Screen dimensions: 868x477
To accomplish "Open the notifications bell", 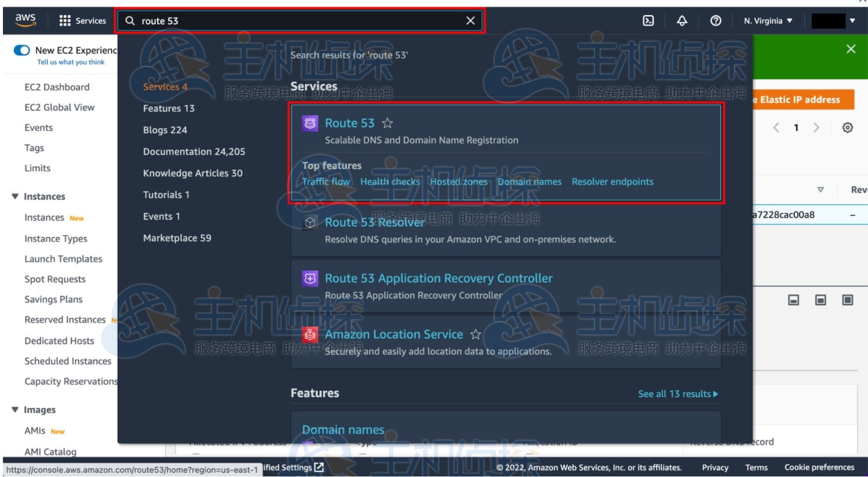I will pyautogui.click(x=682, y=21).
